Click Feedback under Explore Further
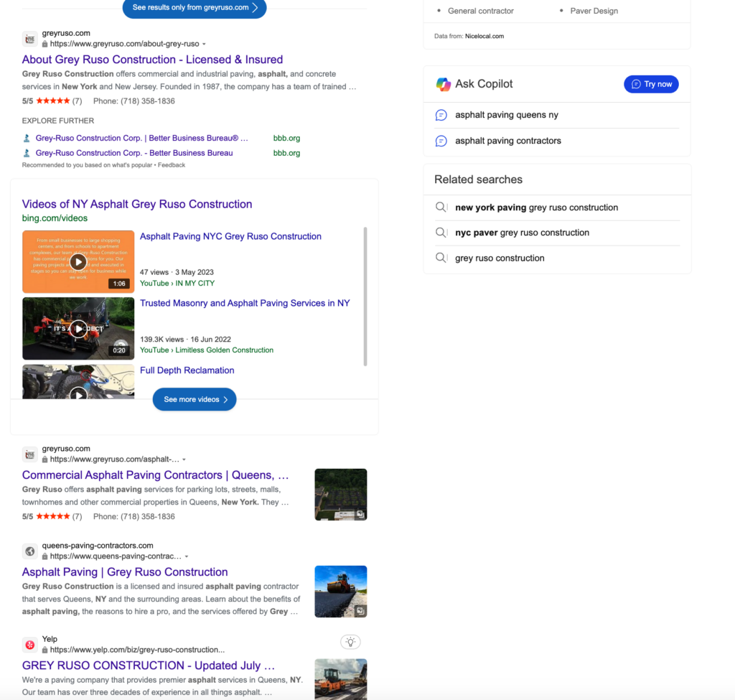 pos(172,165)
